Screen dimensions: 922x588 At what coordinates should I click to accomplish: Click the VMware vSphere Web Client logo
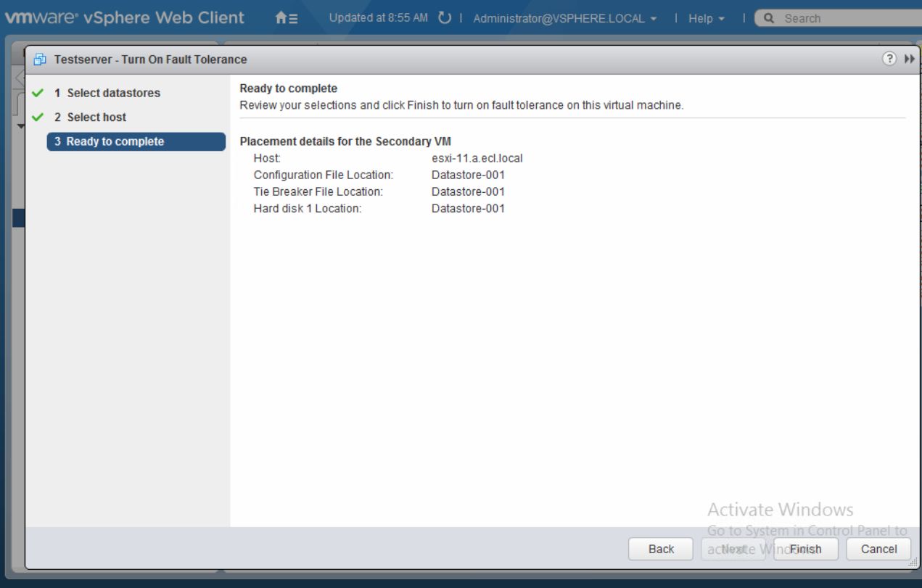coord(125,18)
